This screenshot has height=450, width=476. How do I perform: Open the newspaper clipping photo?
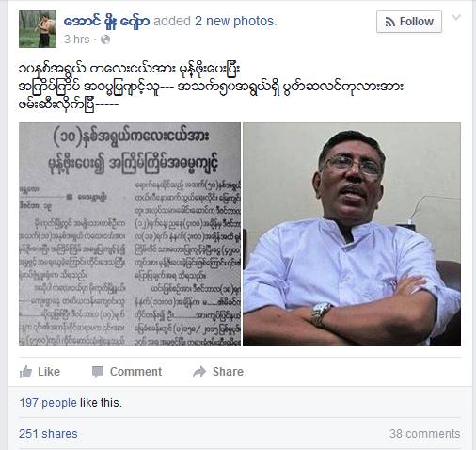point(130,233)
